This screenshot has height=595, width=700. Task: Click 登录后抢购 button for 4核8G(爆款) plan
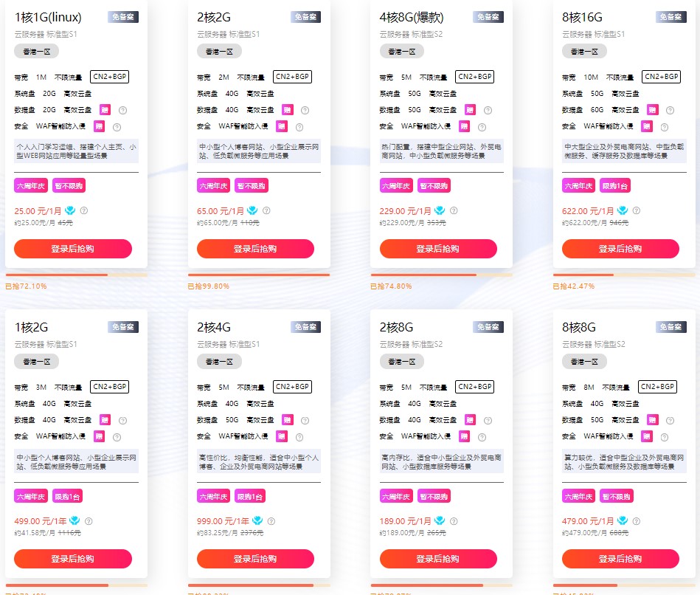click(438, 248)
